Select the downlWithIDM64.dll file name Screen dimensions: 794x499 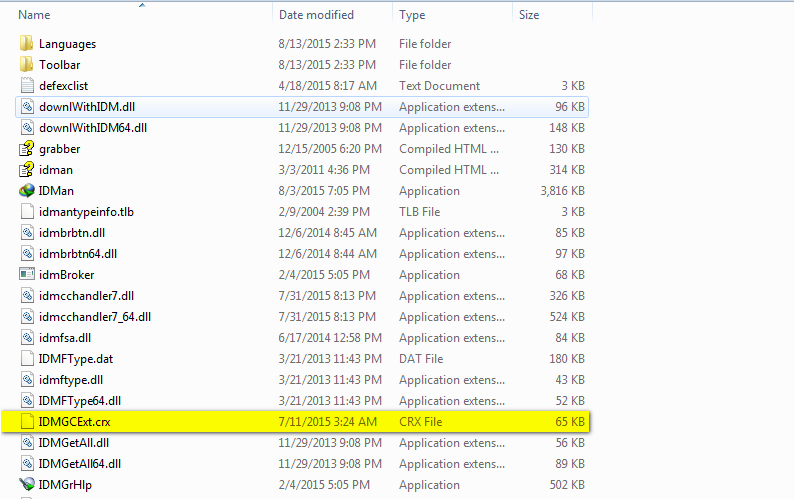pyautogui.click(x=93, y=128)
